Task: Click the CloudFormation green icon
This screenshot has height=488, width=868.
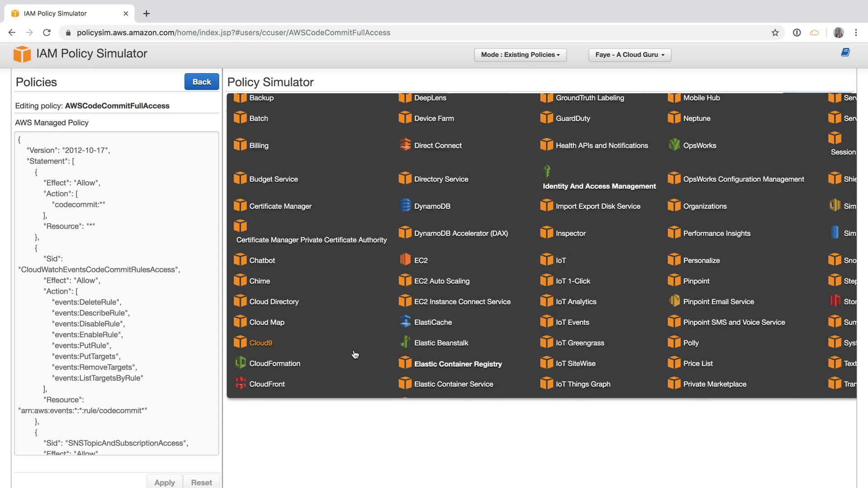Action: point(240,363)
